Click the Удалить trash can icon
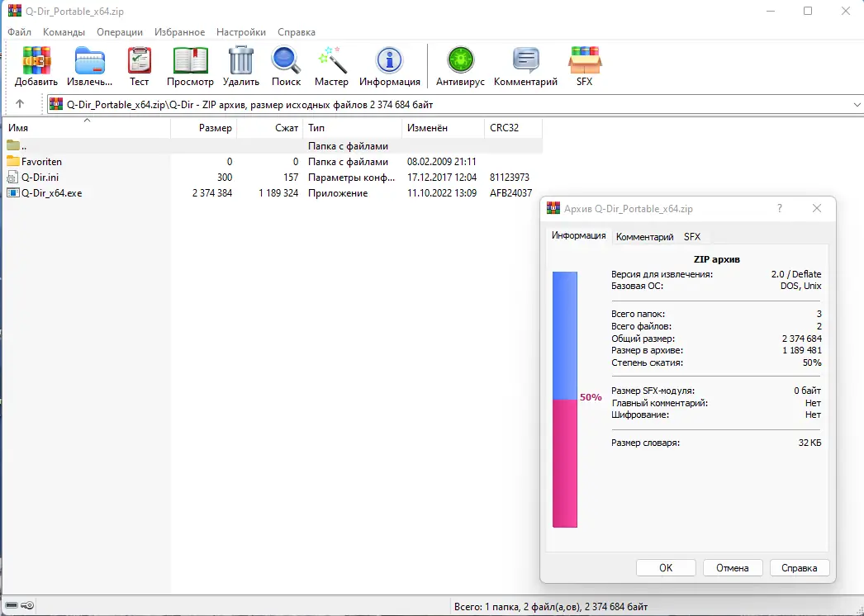The width and height of the screenshot is (864, 616). click(x=241, y=60)
